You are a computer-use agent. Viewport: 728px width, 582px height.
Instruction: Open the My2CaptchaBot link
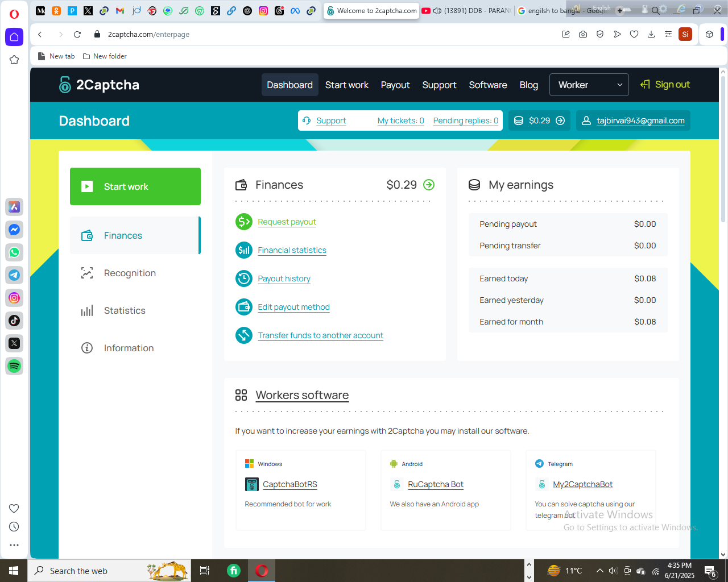pyautogui.click(x=582, y=484)
